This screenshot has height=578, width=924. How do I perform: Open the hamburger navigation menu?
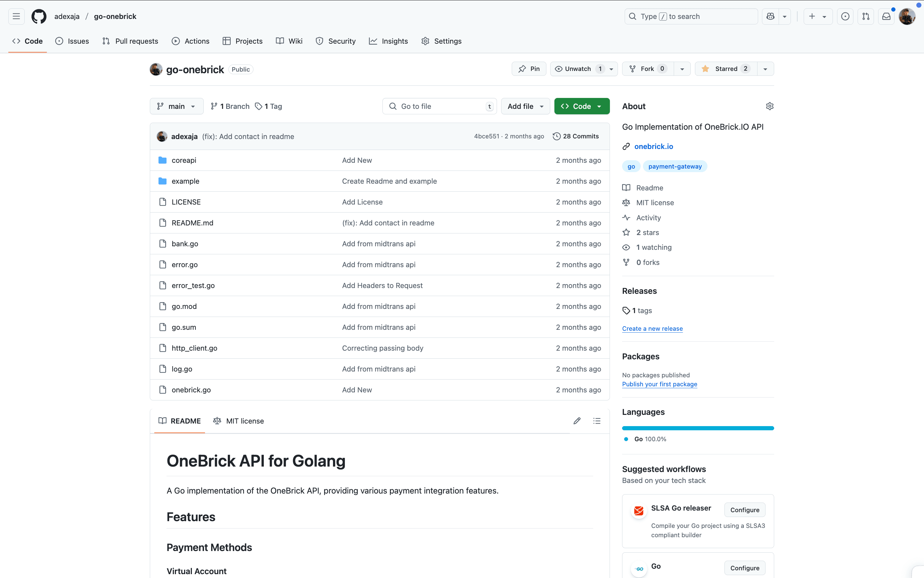click(x=16, y=16)
